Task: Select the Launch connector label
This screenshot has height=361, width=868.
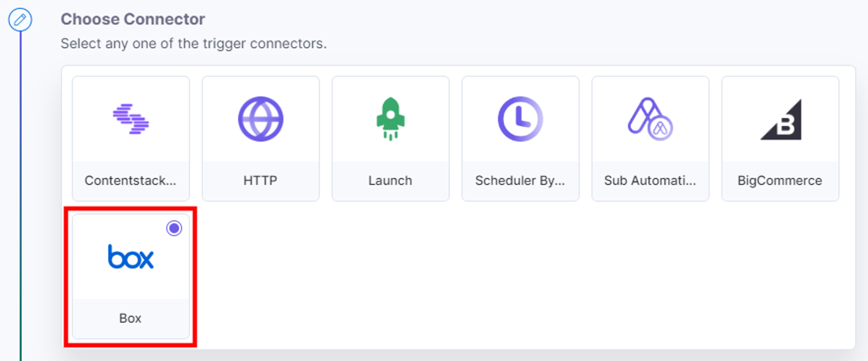Action: pos(390,181)
